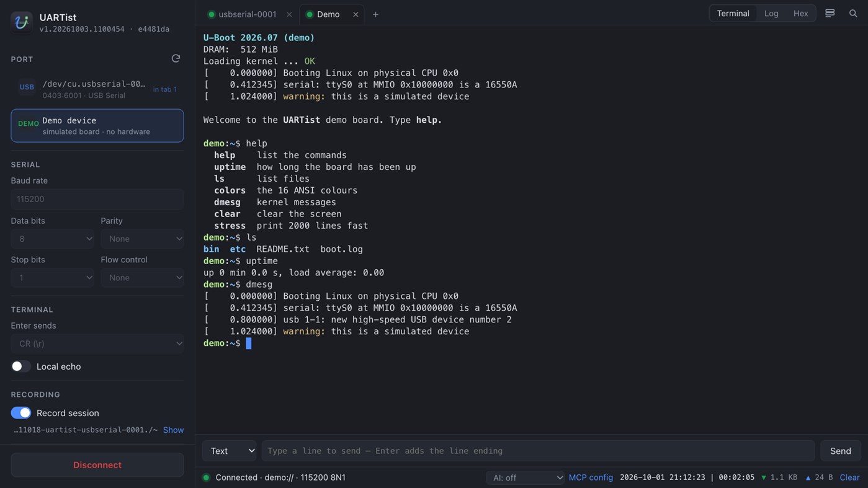Click the USB badge on usbserial port
Screen dimensions: 868x488
click(x=27, y=87)
